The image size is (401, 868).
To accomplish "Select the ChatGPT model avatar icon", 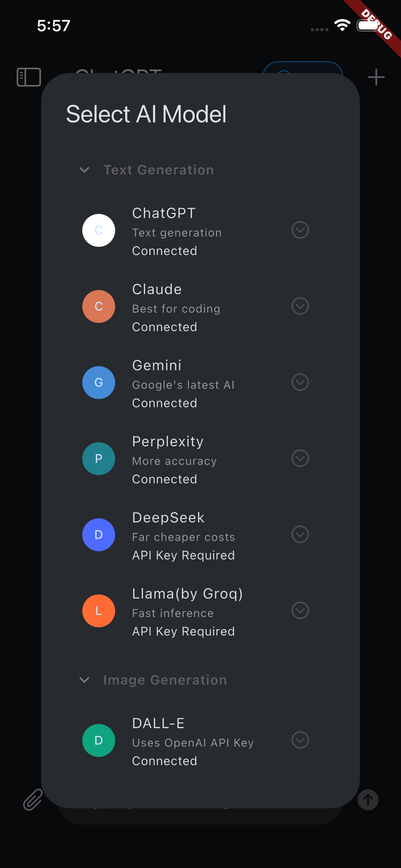I will [x=98, y=230].
